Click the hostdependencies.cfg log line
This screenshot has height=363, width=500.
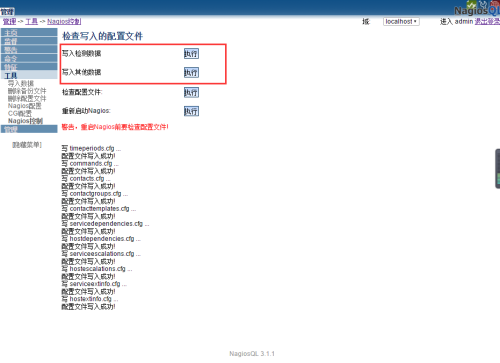coord(101,239)
